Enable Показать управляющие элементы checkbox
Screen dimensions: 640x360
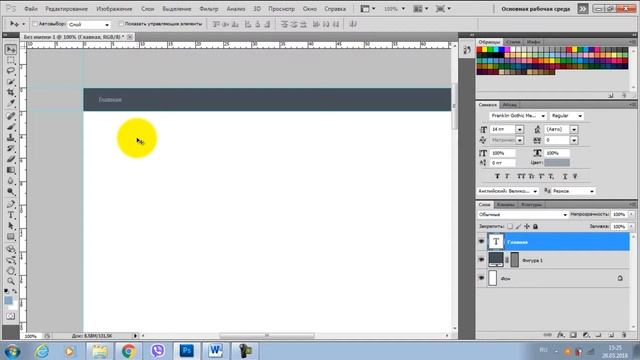tap(121, 24)
